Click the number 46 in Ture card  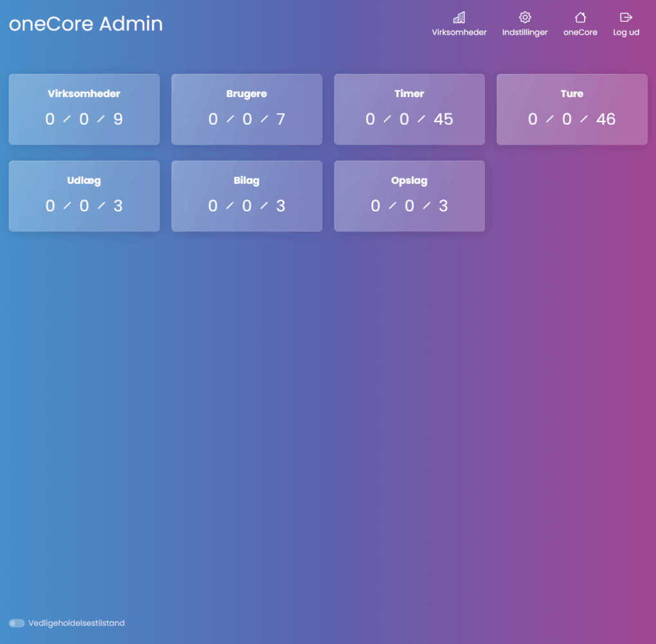tap(606, 119)
